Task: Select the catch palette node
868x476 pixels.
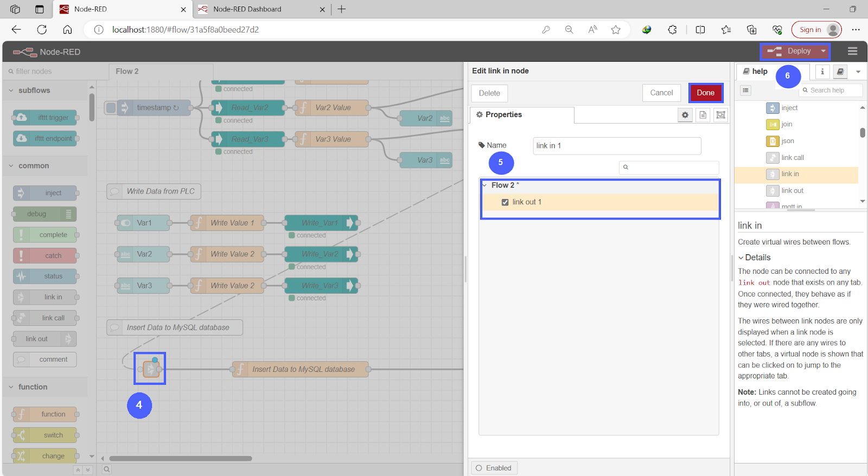Action: (x=45, y=256)
